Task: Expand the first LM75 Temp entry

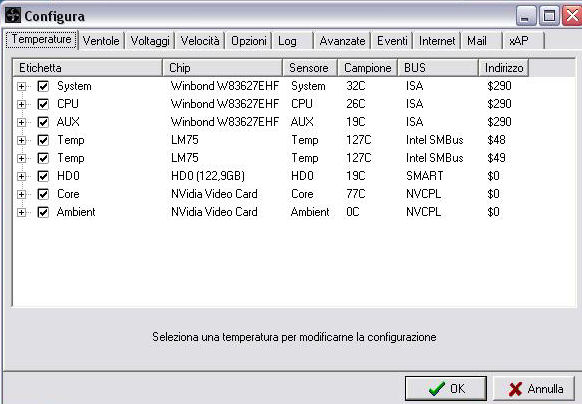Action: [x=22, y=140]
